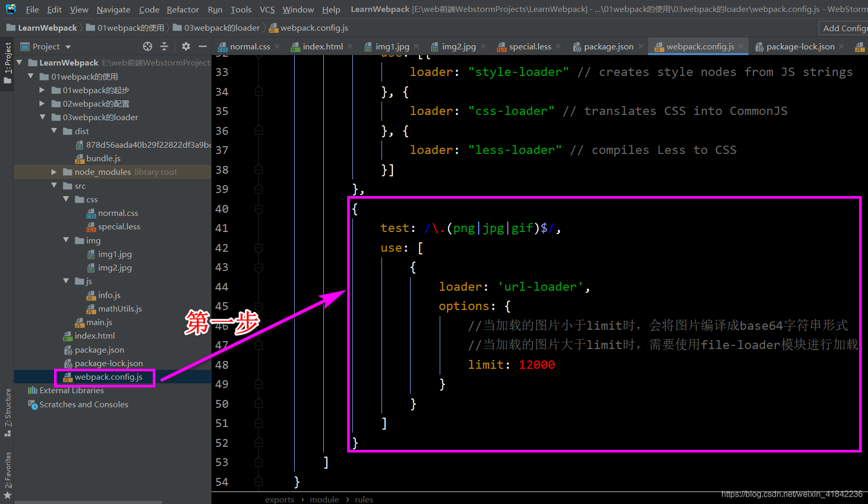Collapse the 01webpack的使用 folder
This screenshot has width=868, height=504.
pyautogui.click(x=31, y=76)
